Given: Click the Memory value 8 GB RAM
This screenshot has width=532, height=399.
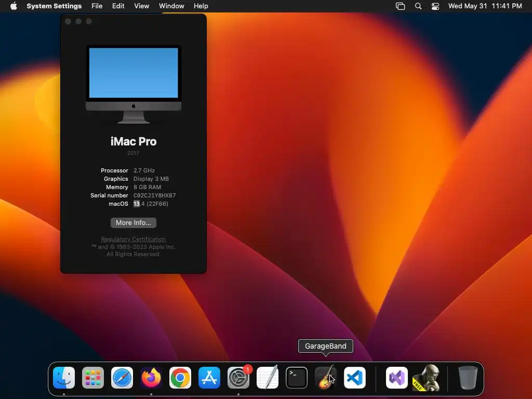Looking at the screenshot, I should (x=147, y=187).
